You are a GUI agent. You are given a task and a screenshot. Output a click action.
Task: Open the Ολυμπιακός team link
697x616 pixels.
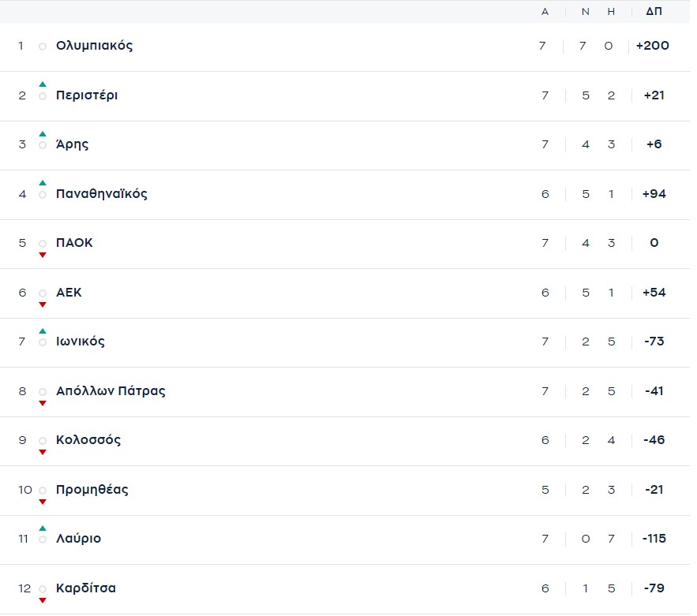(94, 46)
